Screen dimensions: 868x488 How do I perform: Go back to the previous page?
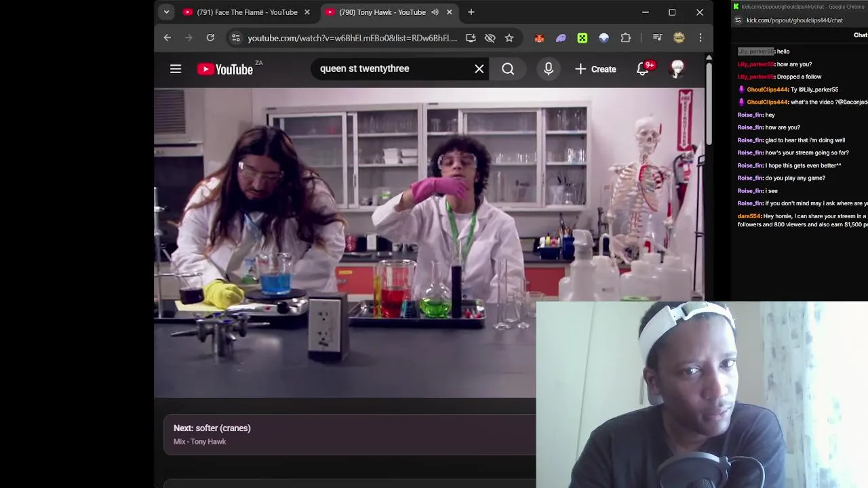[167, 38]
